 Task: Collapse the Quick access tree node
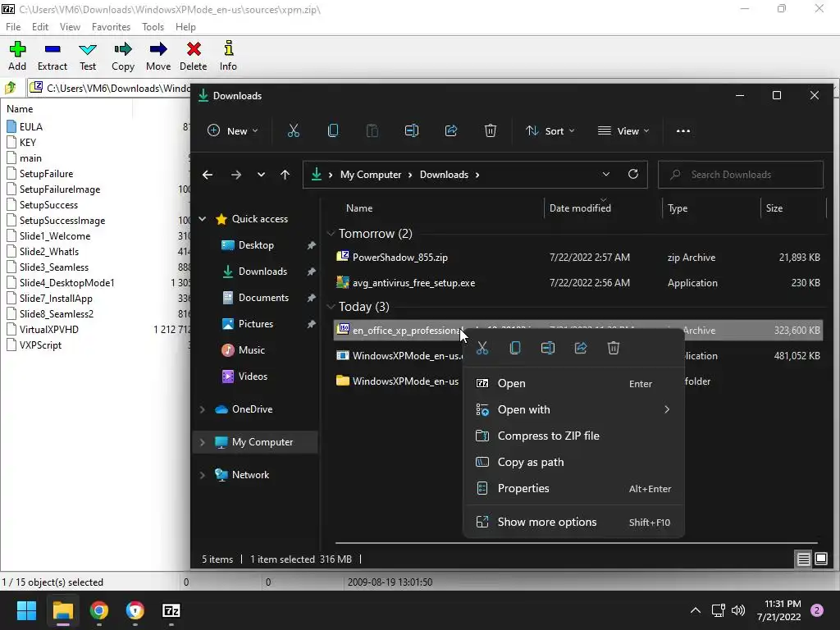coord(203,218)
